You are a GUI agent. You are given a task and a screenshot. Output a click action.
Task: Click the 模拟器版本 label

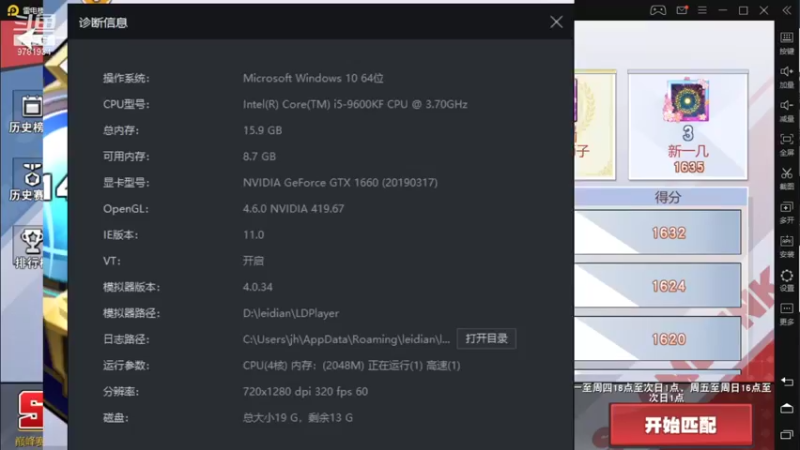(x=131, y=287)
